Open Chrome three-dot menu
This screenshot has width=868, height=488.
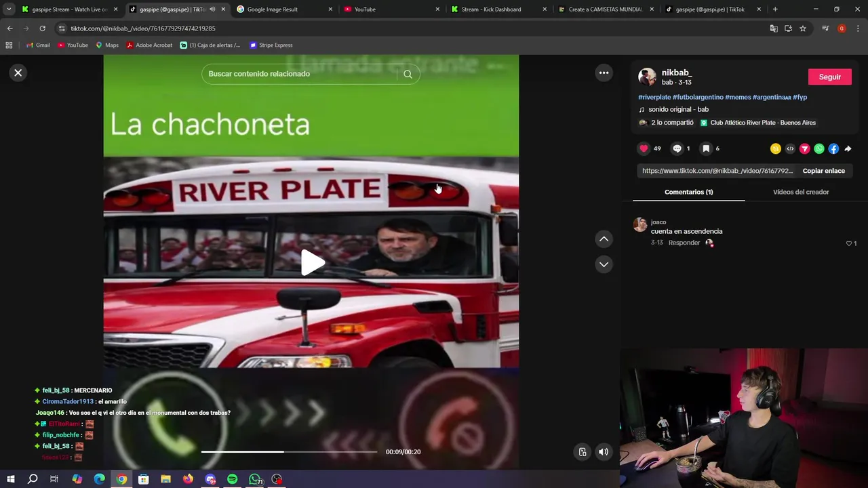pos(858,28)
